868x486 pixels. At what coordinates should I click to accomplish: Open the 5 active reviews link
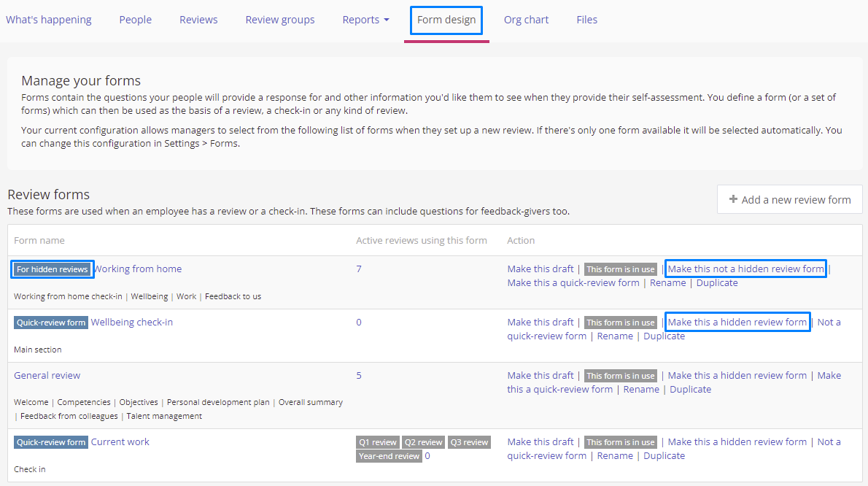(x=359, y=375)
